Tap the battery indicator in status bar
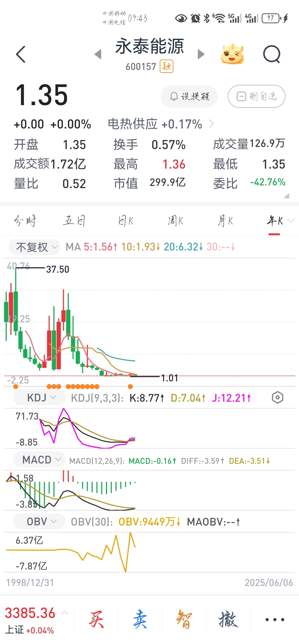Screen dimensions: 299x644 [x=272, y=18]
